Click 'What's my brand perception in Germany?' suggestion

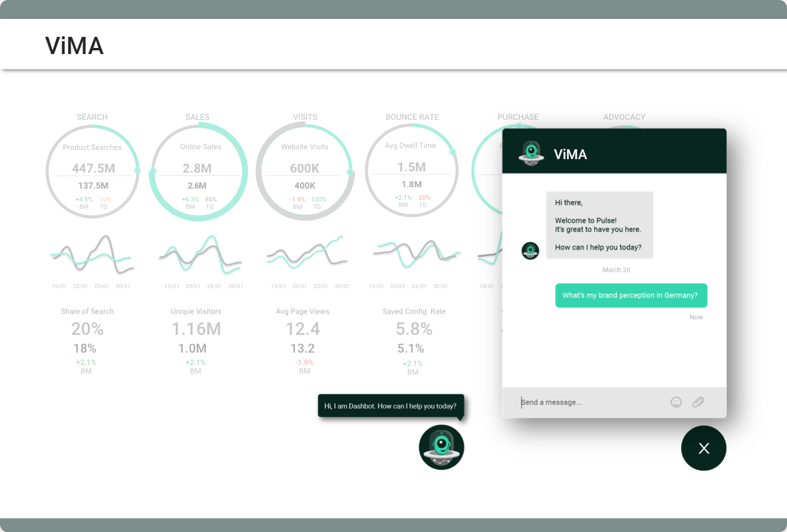(631, 295)
